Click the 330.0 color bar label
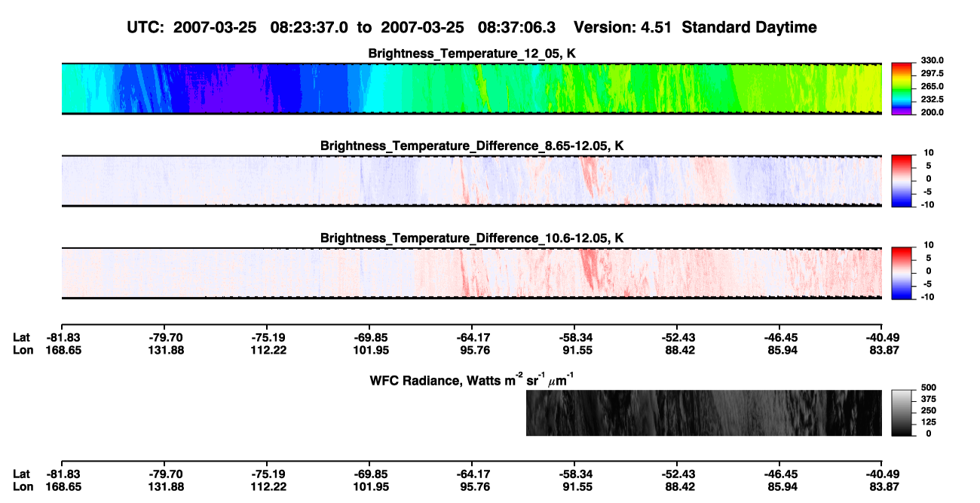The width and height of the screenshot is (980, 503). pyautogui.click(x=931, y=60)
